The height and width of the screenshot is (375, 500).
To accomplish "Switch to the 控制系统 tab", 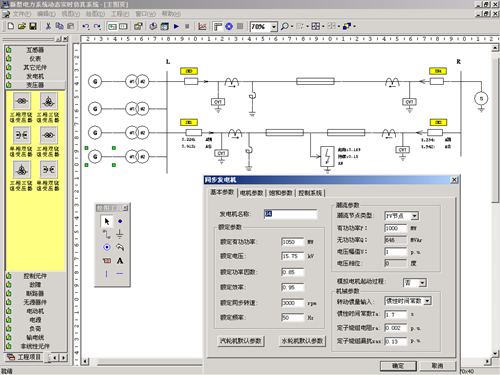I will [x=310, y=193].
